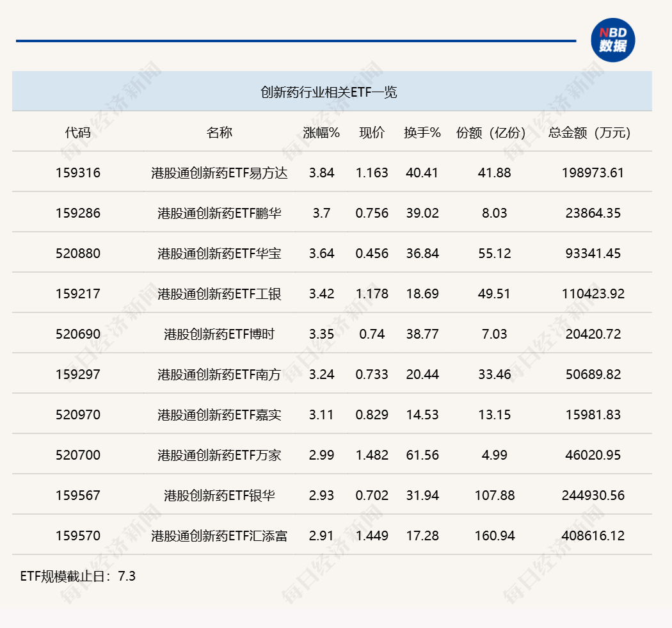The width and height of the screenshot is (672, 628).
Task: Click price value 0.456 for 华宝
Action: tap(372, 254)
